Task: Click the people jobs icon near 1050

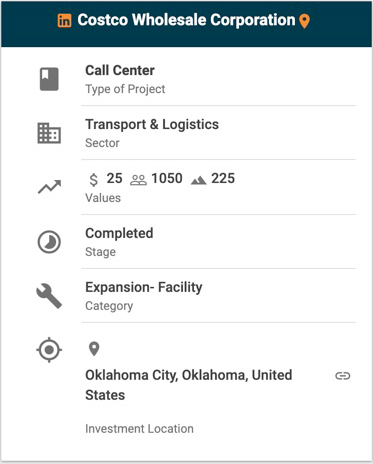Action: (138, 180)
